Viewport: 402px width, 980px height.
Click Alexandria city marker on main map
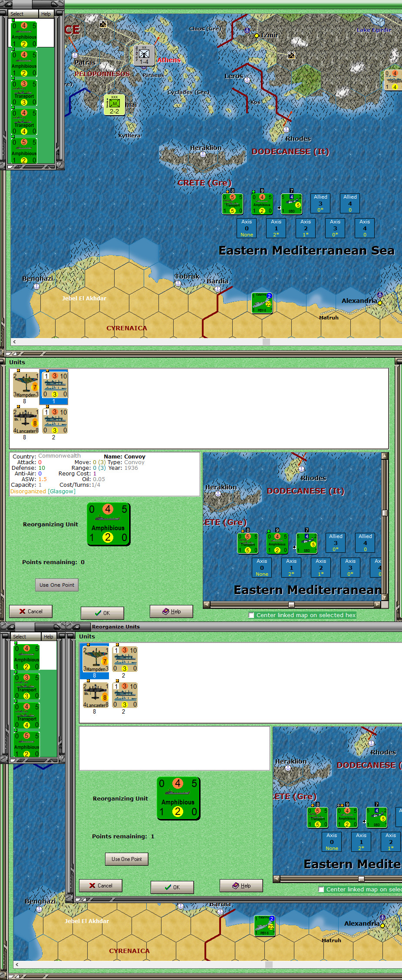pos(380,302)
